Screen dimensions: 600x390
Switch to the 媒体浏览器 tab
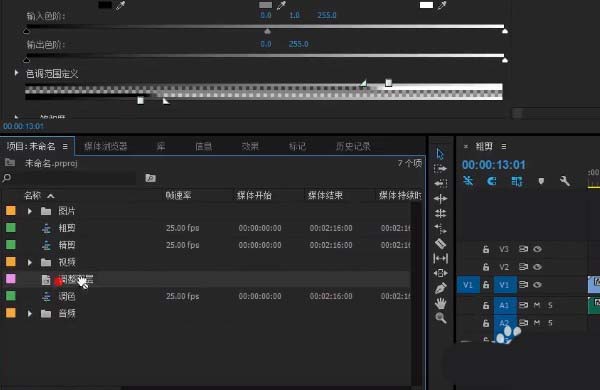[106, 146]
